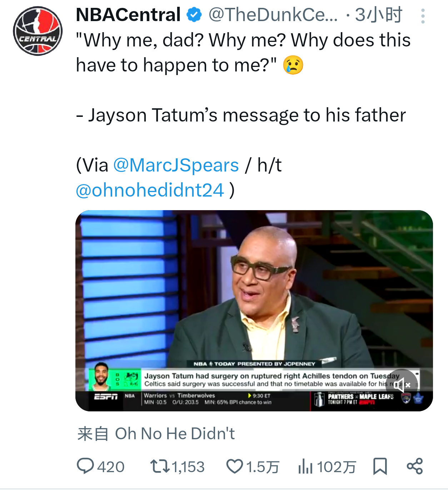The image size is (448, 490).
Task: Open NBACentral profile avatar
Action: point(38,31)
